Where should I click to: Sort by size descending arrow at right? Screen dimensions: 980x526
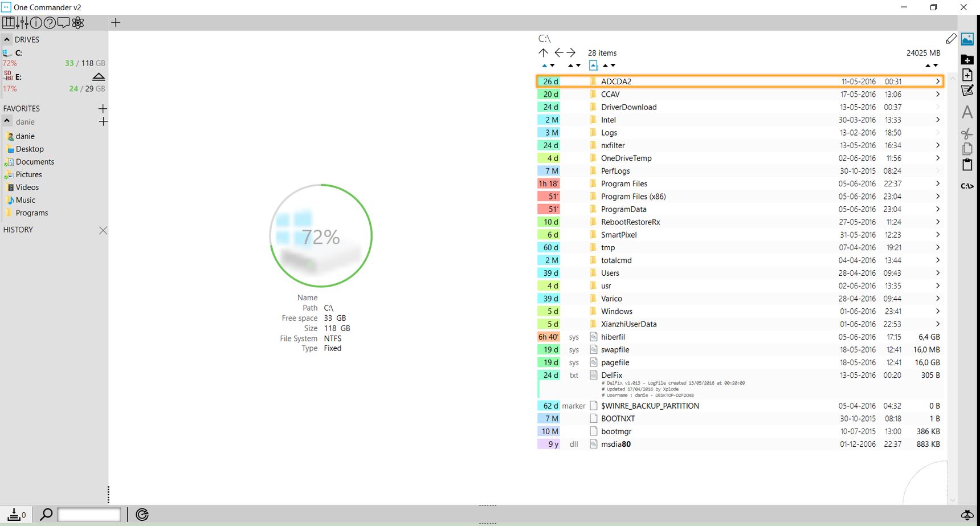[x=936, y=66]
